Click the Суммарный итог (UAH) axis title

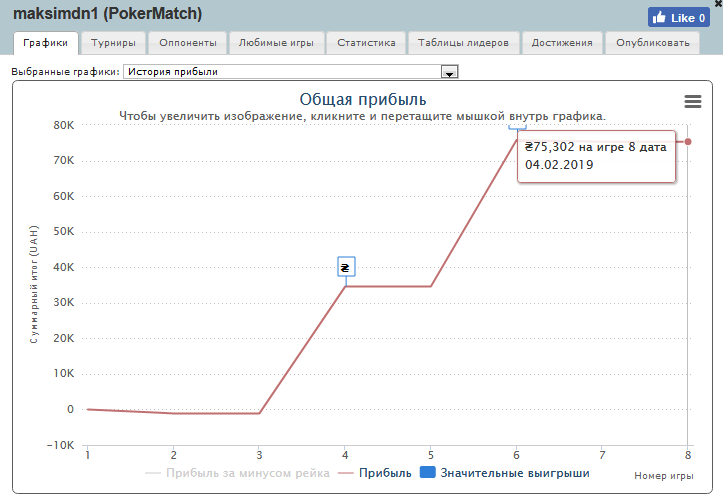(34, 284)
